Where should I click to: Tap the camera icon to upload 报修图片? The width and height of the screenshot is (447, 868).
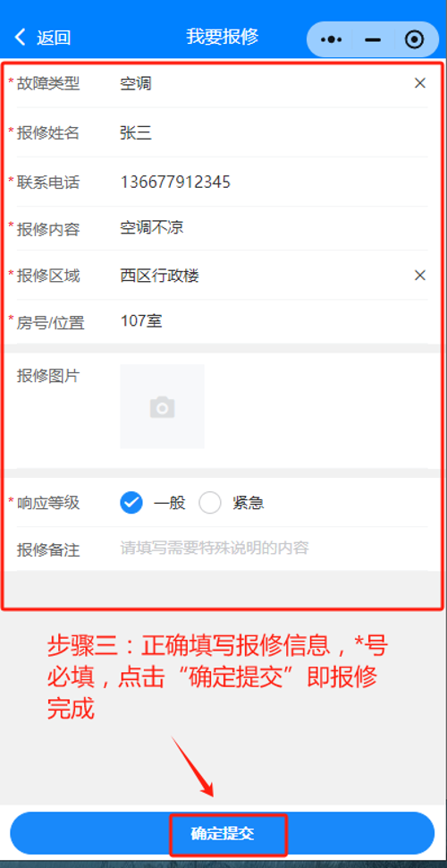162,406
